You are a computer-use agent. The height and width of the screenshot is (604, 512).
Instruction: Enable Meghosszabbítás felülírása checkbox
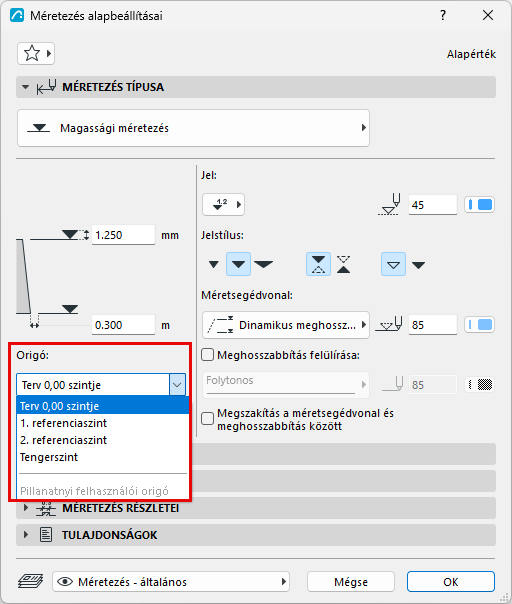point(208,355)
